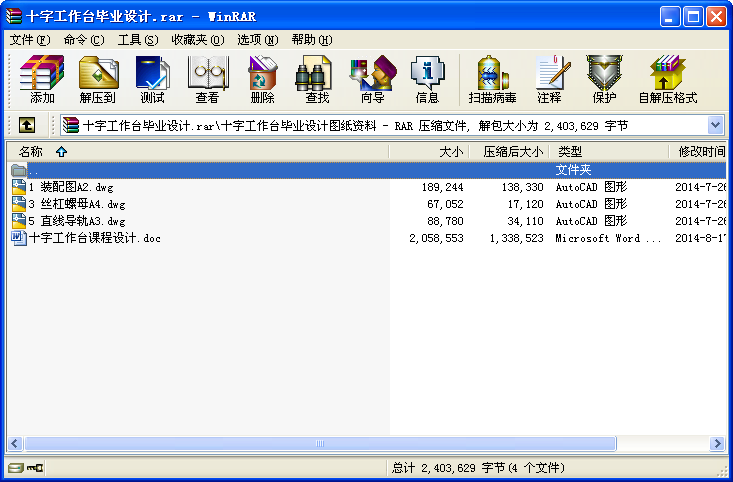
Task: Select the file 1 装配图A2.dwg
Action: [x=71, y=187]
